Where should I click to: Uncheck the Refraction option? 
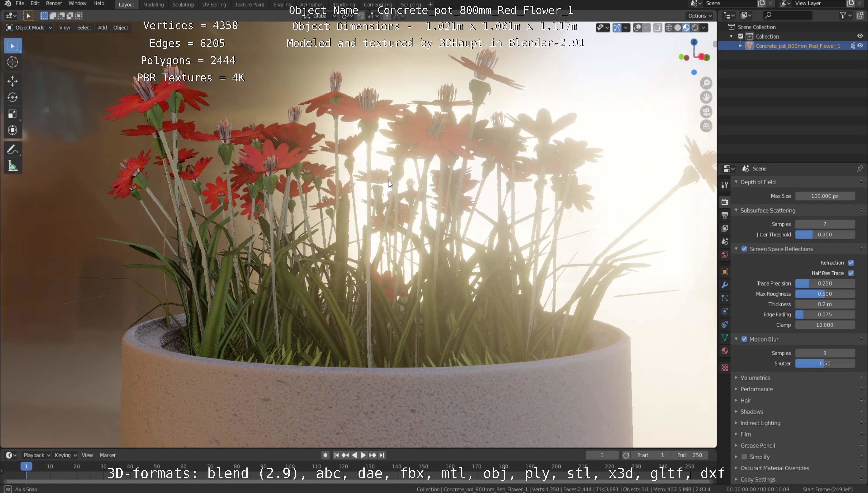(851, 263)
